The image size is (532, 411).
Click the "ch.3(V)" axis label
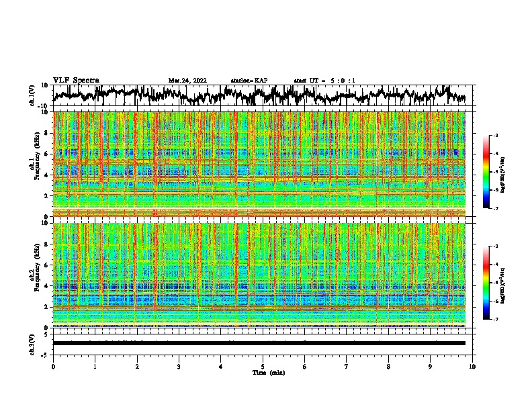tap(32, 345)
